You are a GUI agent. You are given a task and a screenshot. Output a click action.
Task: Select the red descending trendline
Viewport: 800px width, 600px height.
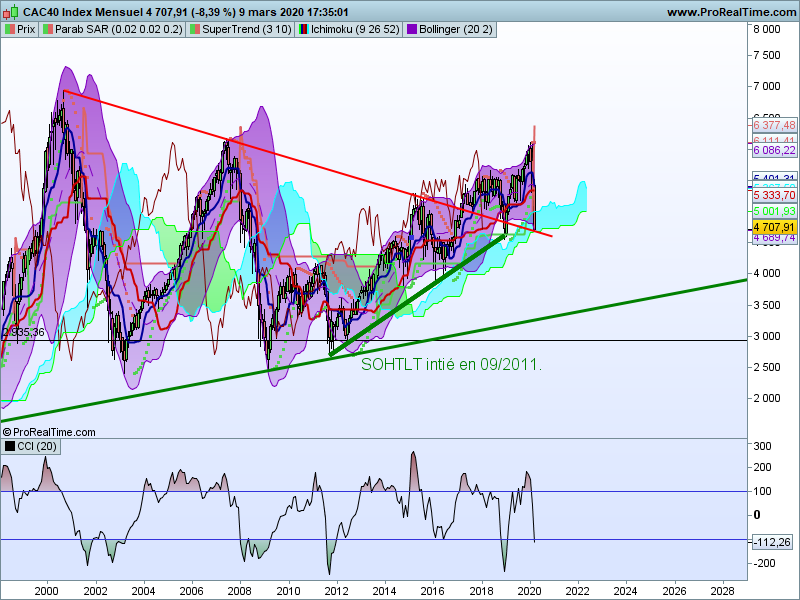pyautogui.click(x=306, y=163)
